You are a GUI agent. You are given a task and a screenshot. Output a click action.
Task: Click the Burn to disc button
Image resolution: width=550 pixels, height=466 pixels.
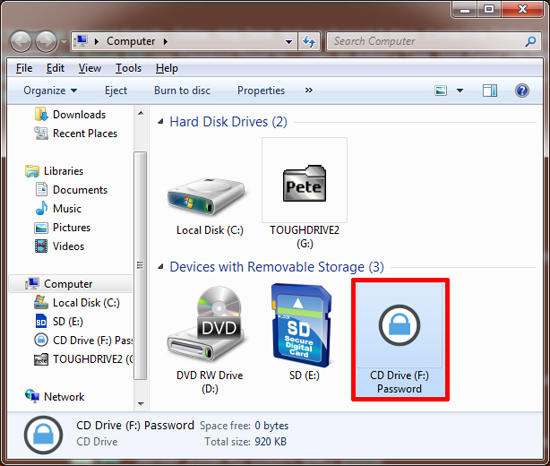click(x=182, y=90)
